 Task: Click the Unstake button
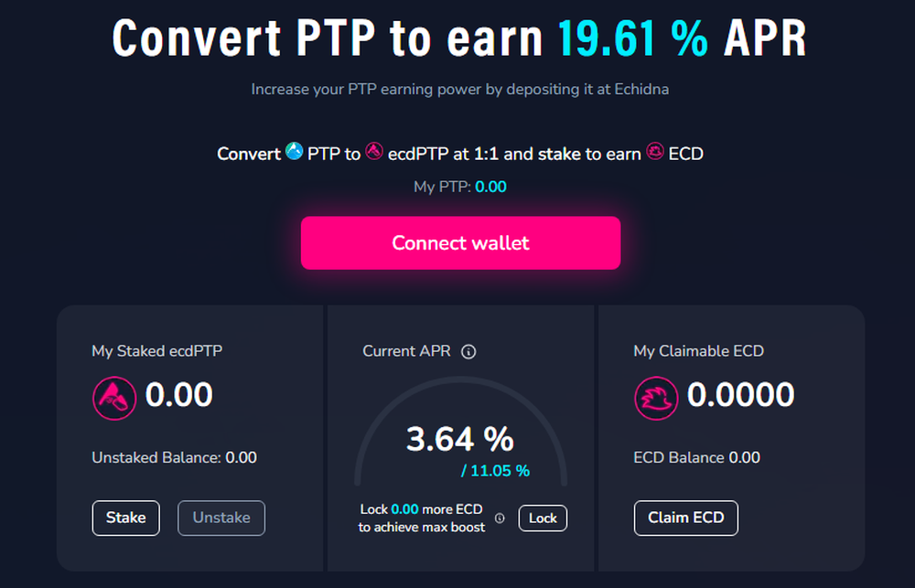pyautogui.click(x=221, y=518)
